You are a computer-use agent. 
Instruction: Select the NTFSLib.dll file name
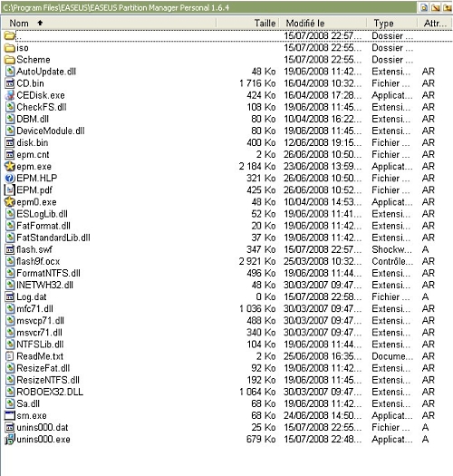coord(40,345)
